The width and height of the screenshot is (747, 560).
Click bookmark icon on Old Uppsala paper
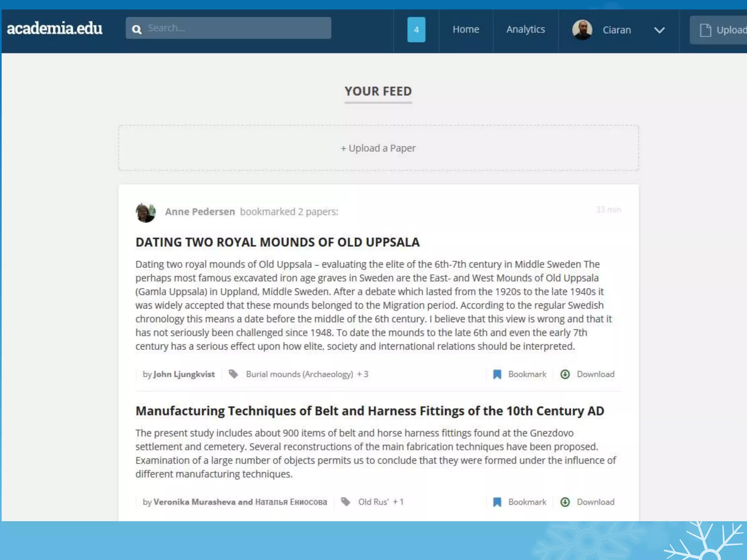(497, 374)
